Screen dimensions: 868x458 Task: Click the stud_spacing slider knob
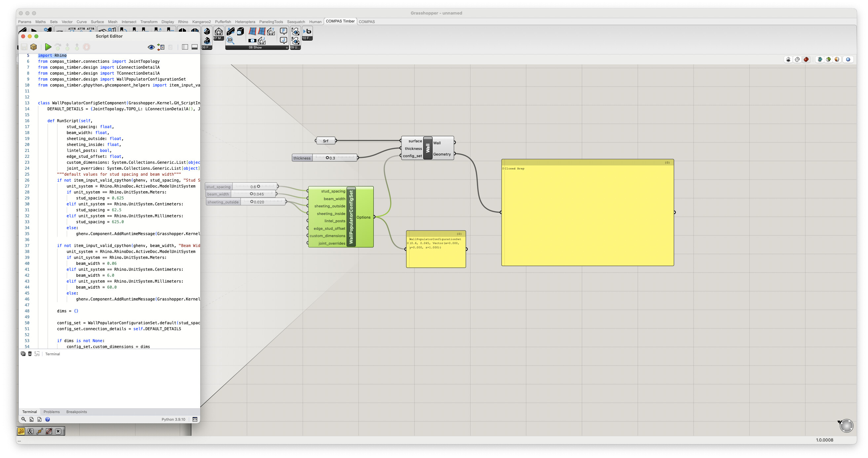(258, 186)
